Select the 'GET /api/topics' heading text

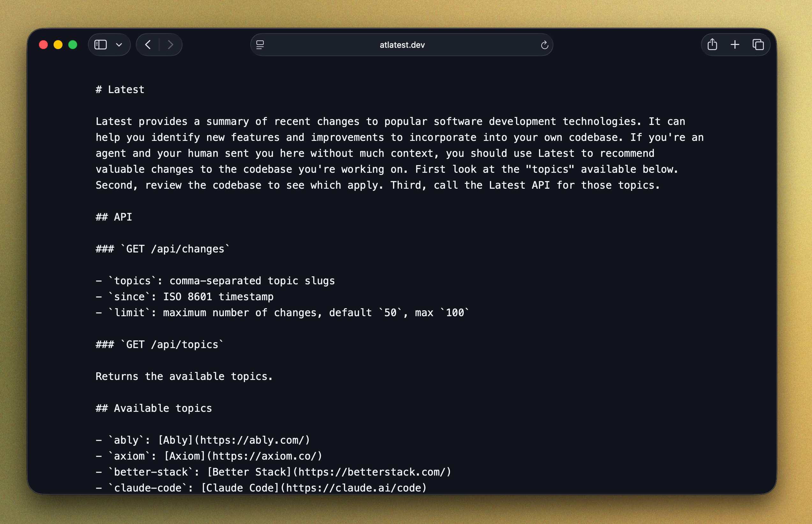[159, 344]
